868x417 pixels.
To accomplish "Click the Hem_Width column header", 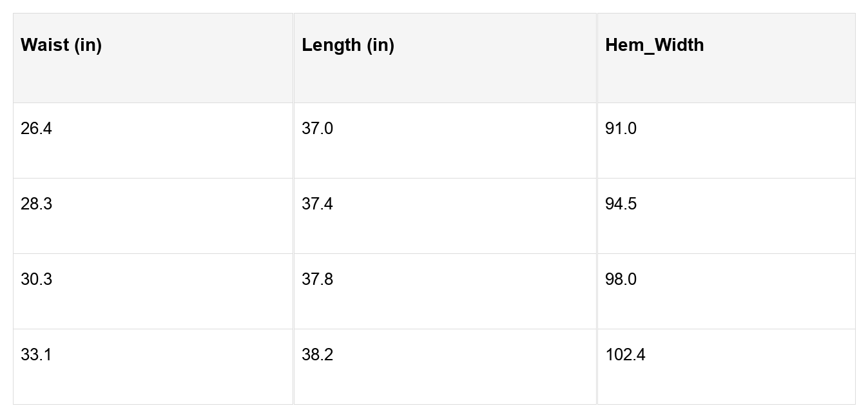I will tap(654, 45).
